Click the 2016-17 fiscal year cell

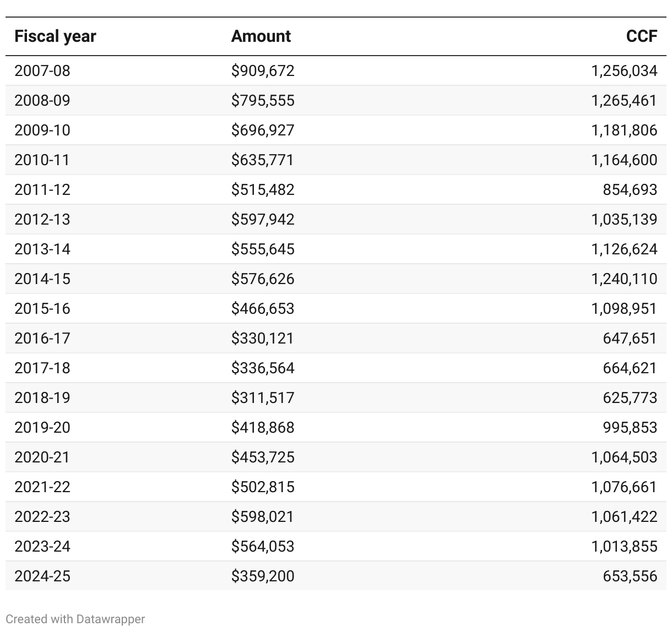click(42, 338)
